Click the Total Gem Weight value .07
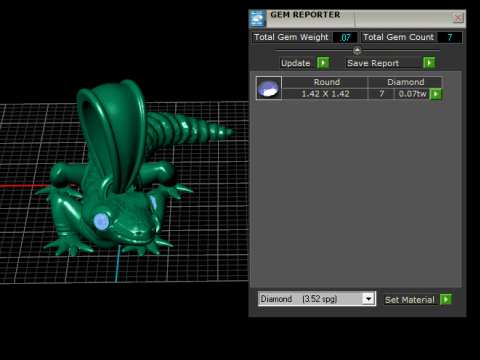Viewport: 480px width, 360px height. point(345,37)
